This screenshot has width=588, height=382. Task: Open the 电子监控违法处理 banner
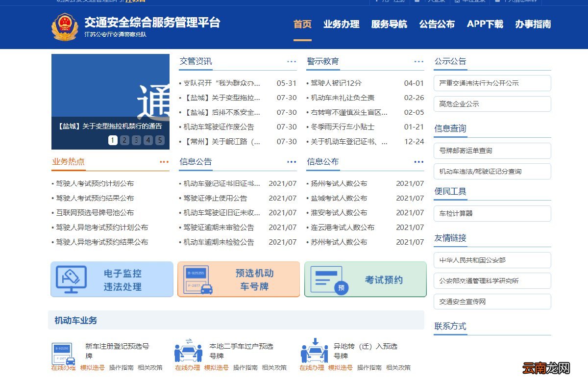(x=112, y=280)
